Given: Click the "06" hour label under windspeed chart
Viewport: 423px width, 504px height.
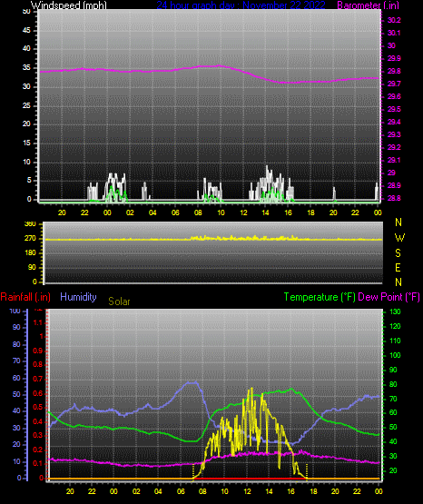Looking at the screenshot, I should (x=175, y=212).
